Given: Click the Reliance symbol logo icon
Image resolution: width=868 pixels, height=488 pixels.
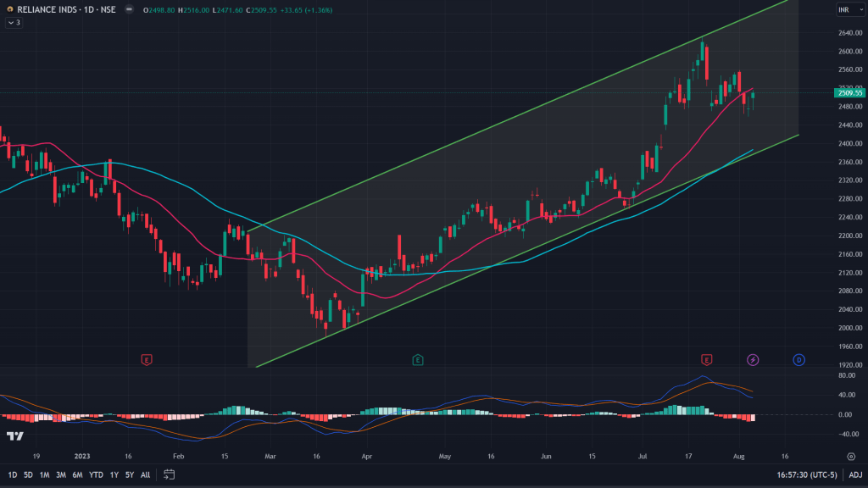Looking at the screenshot, I should pos(8,9).
